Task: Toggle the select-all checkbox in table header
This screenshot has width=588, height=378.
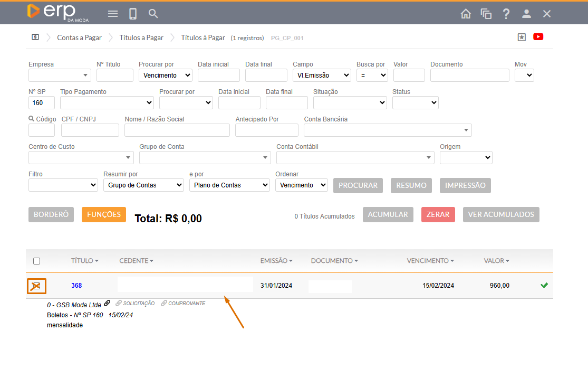Action: 36,261
